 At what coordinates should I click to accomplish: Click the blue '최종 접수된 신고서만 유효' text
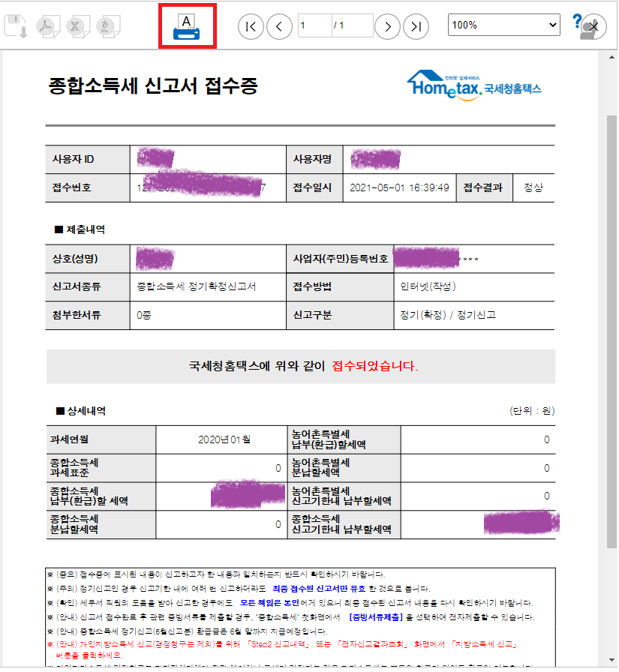[319, 589]
